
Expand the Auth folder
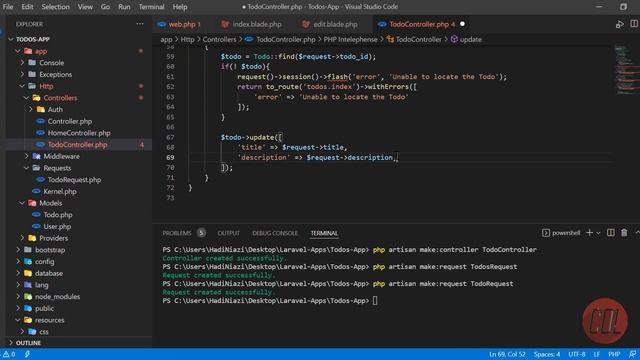[31, 109]
